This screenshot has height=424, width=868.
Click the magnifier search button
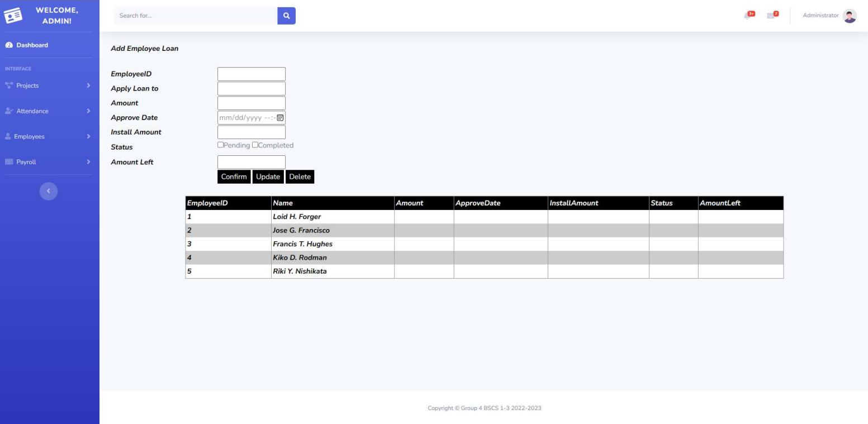coord(286,16)
